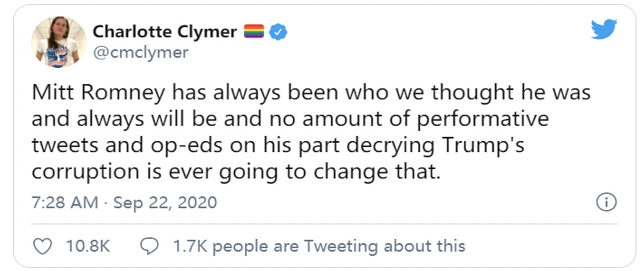Open the 7:28 AM timestamp link
The image size is (644, 271).
[65, 202]
